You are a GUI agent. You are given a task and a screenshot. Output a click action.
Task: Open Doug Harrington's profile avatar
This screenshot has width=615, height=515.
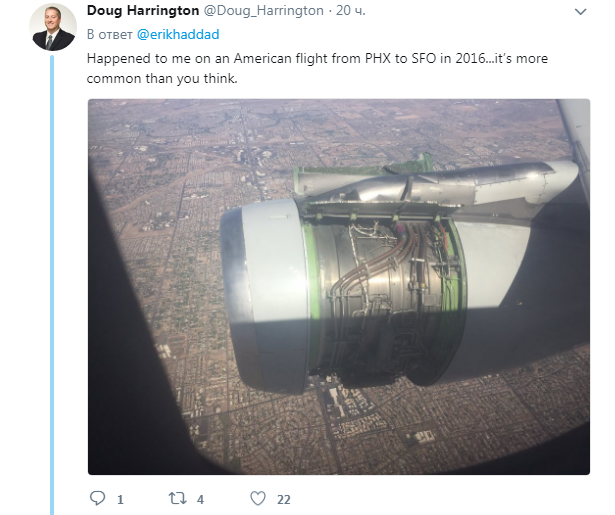click(x=53, y=27)
